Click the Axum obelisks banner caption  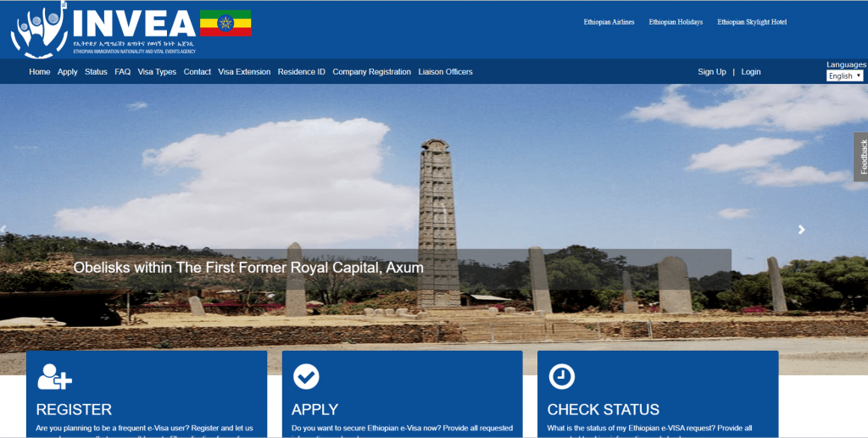[248, 268]
